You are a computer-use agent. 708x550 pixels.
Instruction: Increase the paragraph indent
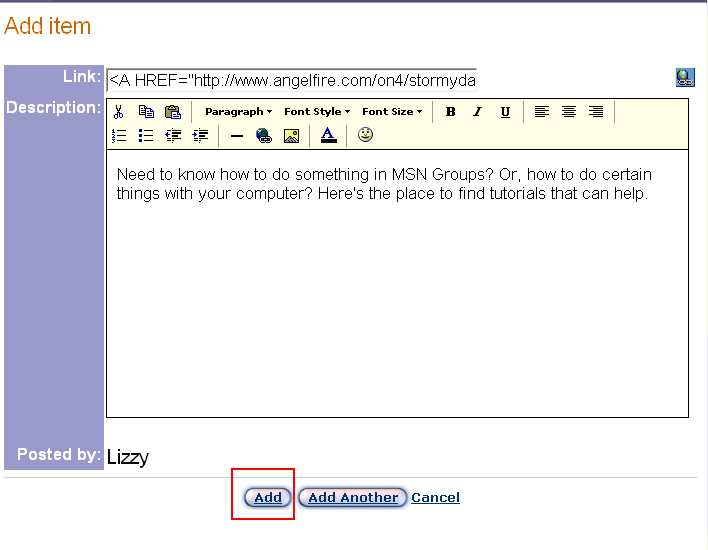click(200, 135)
